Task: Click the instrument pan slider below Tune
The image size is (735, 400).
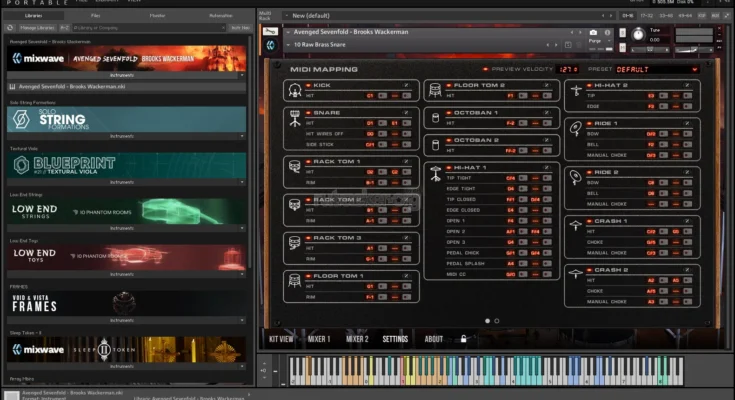Action: [x=650, y=49]
